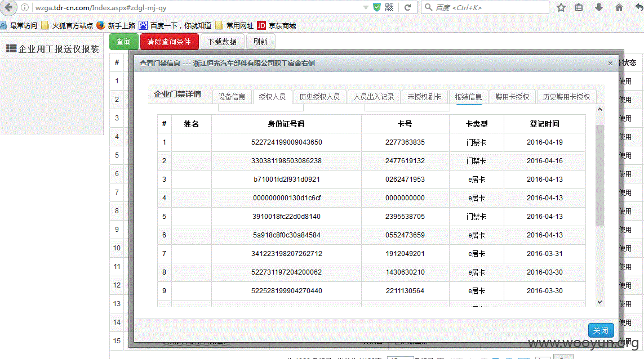Click the green shield security icon
The width and height of the screenshot is (644, 359).
pyautogui.click(x=376, y=7)
